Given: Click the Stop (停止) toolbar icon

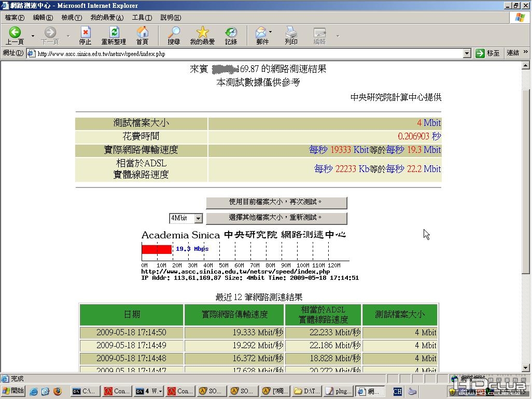Looking at the screenshot, I should pos(85,35).
